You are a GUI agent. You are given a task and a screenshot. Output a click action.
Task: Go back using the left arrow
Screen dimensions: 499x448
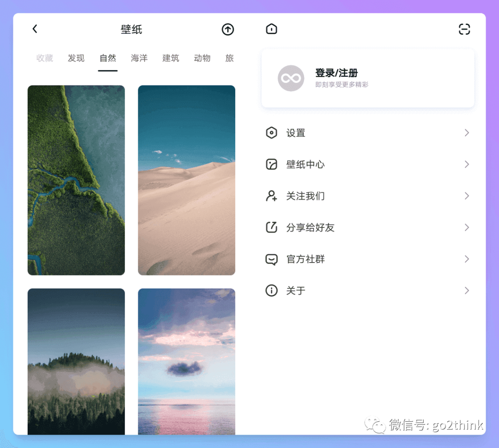(35, 29)
